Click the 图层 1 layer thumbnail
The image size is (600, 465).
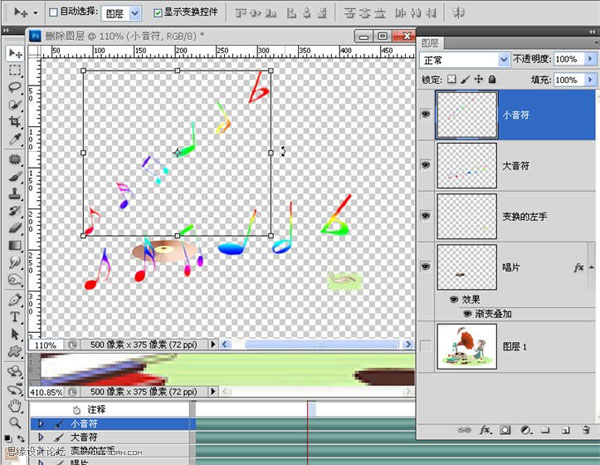click(467, 345)
